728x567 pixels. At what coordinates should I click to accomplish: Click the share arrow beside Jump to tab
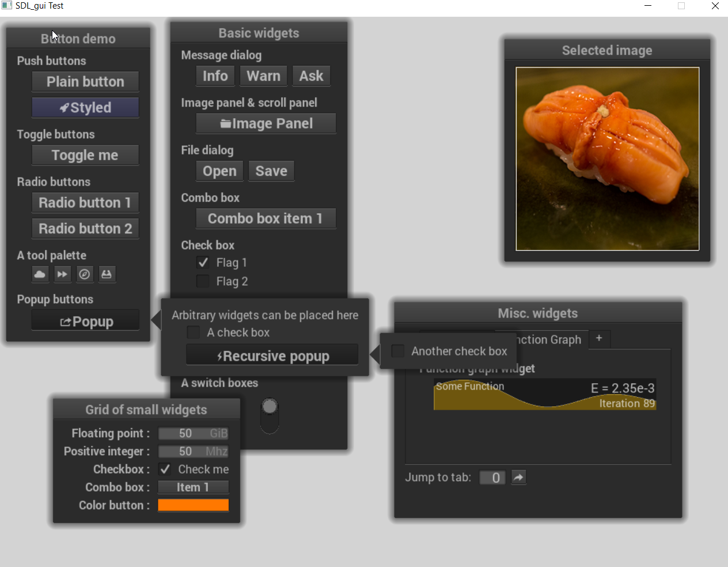[518, 477]
